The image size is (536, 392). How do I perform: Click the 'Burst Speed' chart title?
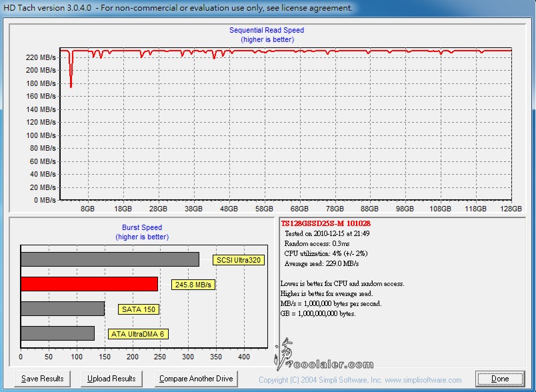pyautogui.click(x=142, y=227)
